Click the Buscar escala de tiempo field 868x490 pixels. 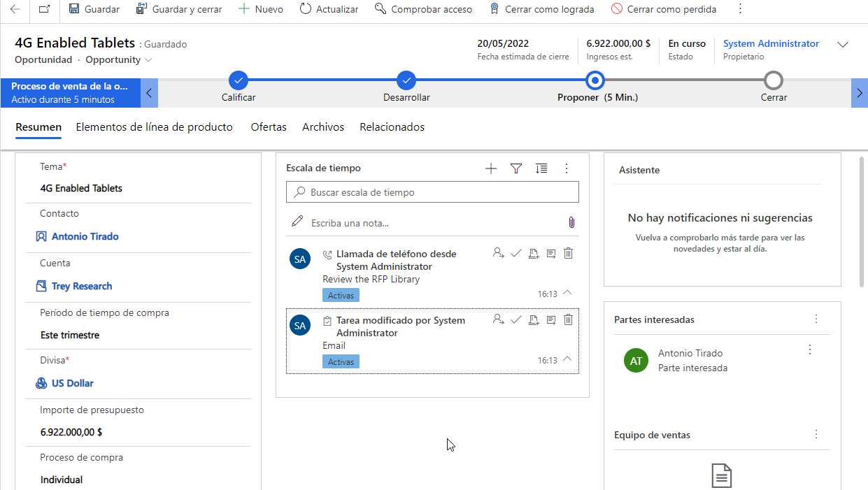click(x=432, y=192)
